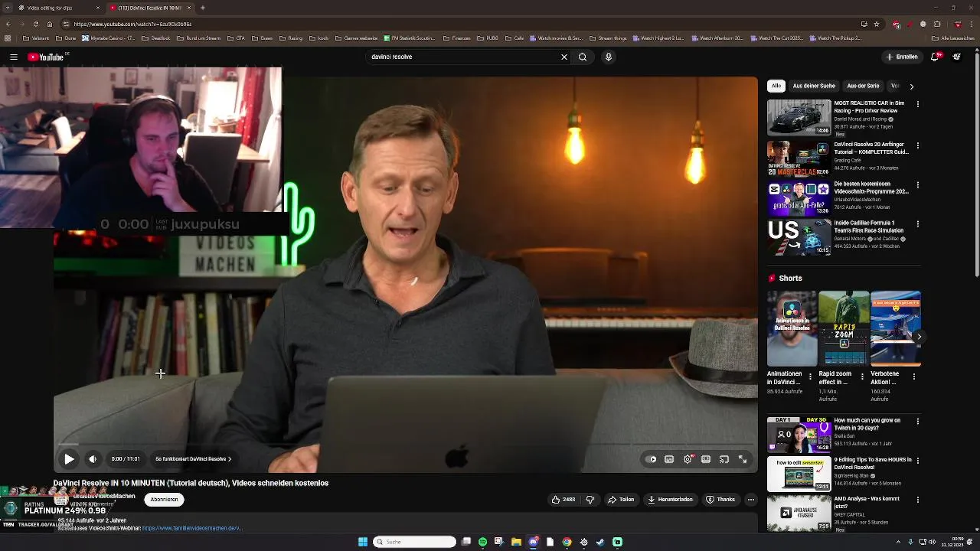The width and height of the screenshot is (980, 551).
Task: Toggle subtitles in the video player
Action: [x=669, y=459]
